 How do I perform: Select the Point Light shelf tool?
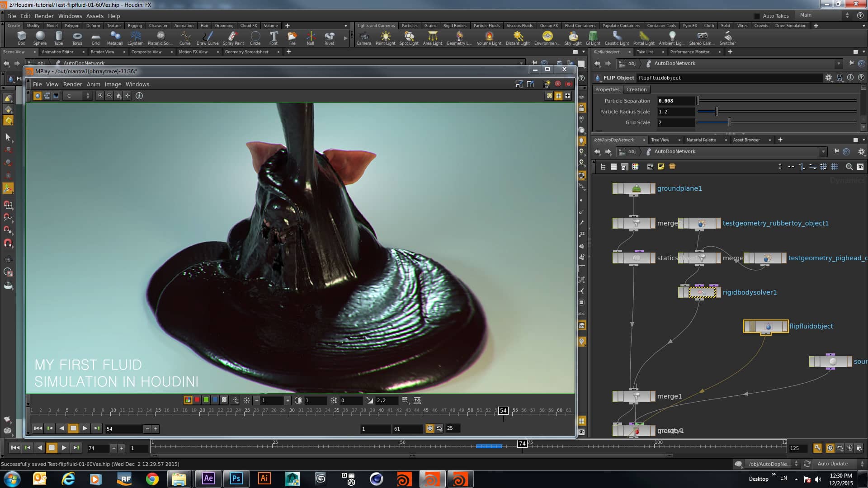(x=386, y=38)
